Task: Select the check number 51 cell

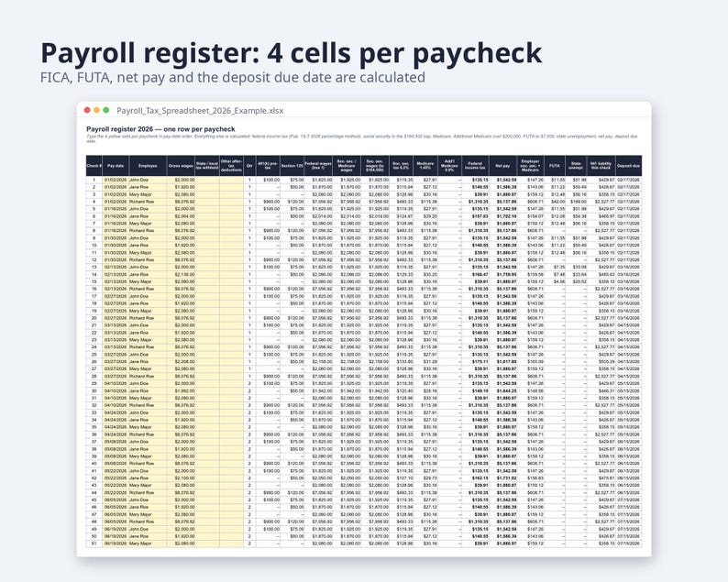Action: pyautogui.click(x=94, y=544)
